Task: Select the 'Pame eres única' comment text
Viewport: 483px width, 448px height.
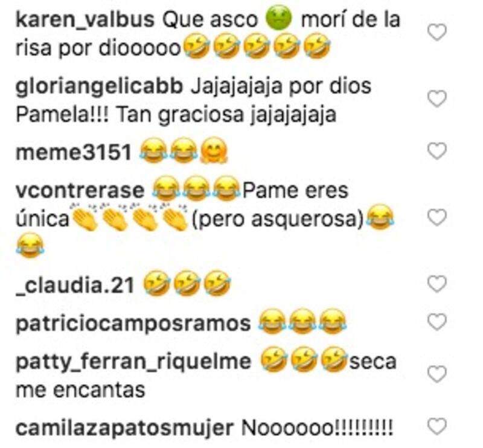Action: pyautogui.click(x=182, y=205)
